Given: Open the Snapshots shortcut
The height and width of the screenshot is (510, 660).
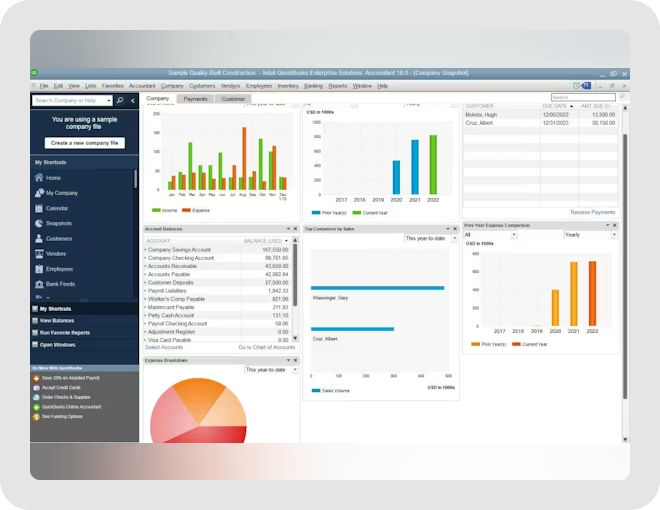Looking at the screenshot, I should click(53, 223).
